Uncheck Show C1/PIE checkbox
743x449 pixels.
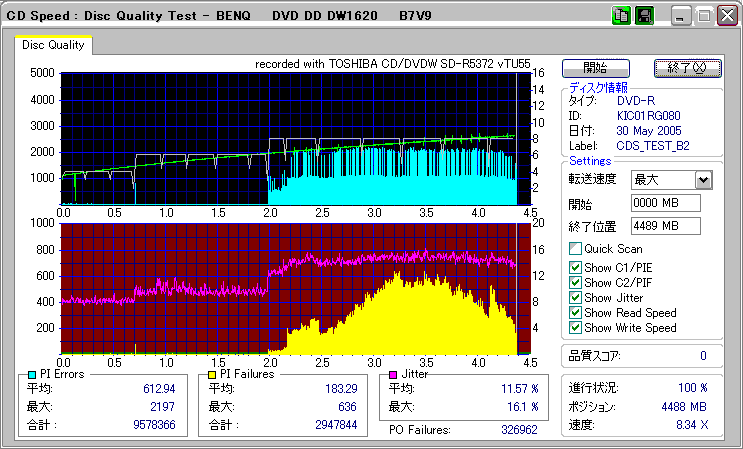[x=575, y=267]
